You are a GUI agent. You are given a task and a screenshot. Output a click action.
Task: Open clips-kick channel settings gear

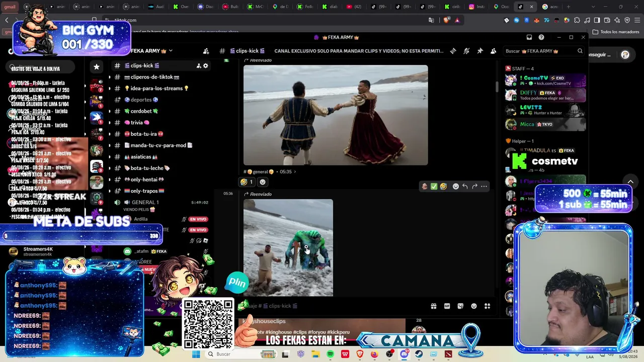[x=205, y=66]
